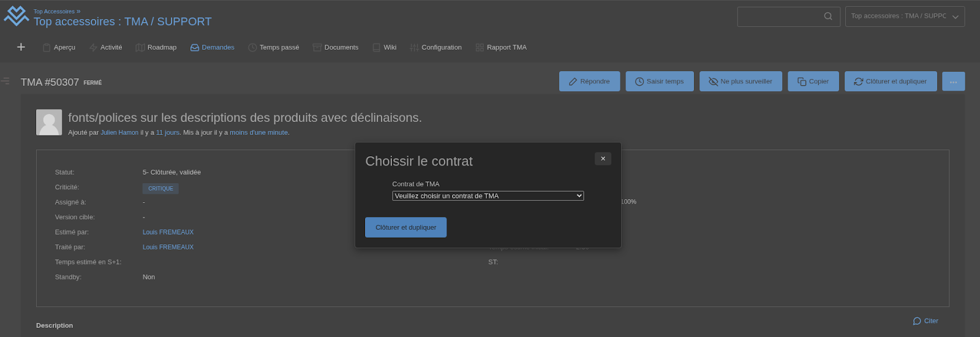The width and height of the screenshot is (980, 337).
Task: Click Clôturer et dupliquer in the dialog
Action: pyautogui.click(x=405, y=227)
